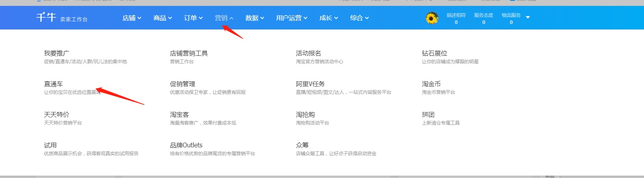Click description 让你的店铺成为耀眼的明星

450,62
